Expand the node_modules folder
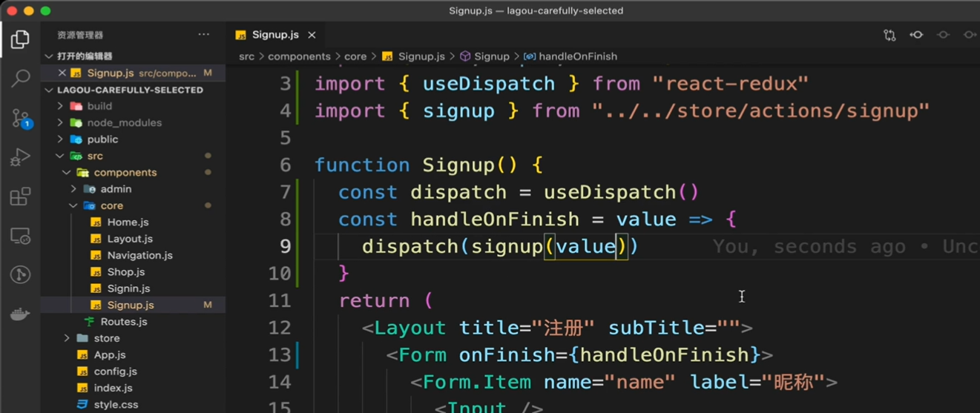Image resolution: width=980 pixels, height=413 pixels. pyautogui.click(x=62, y=122)
